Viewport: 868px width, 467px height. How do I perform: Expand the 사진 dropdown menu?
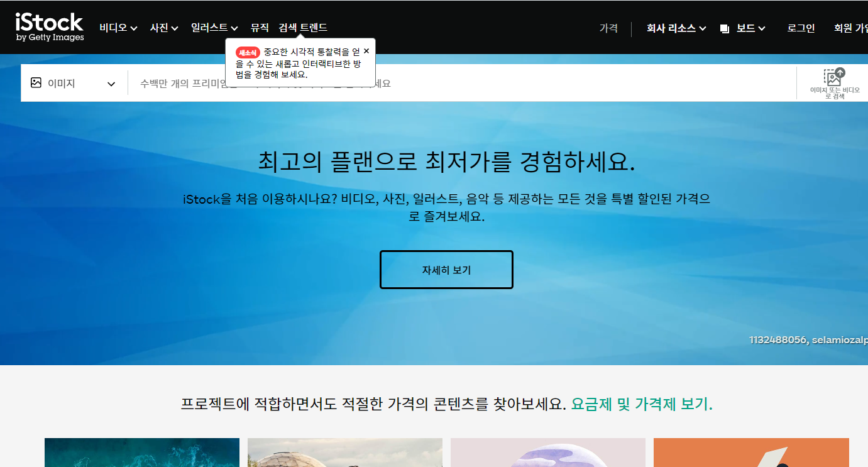(163, 28)
